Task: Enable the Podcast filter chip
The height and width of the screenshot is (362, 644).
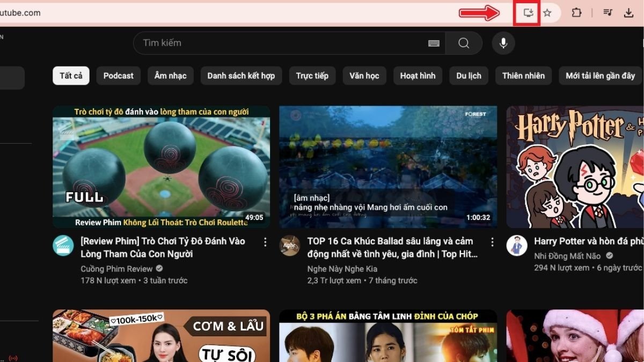Action: [x=118, y=76]
